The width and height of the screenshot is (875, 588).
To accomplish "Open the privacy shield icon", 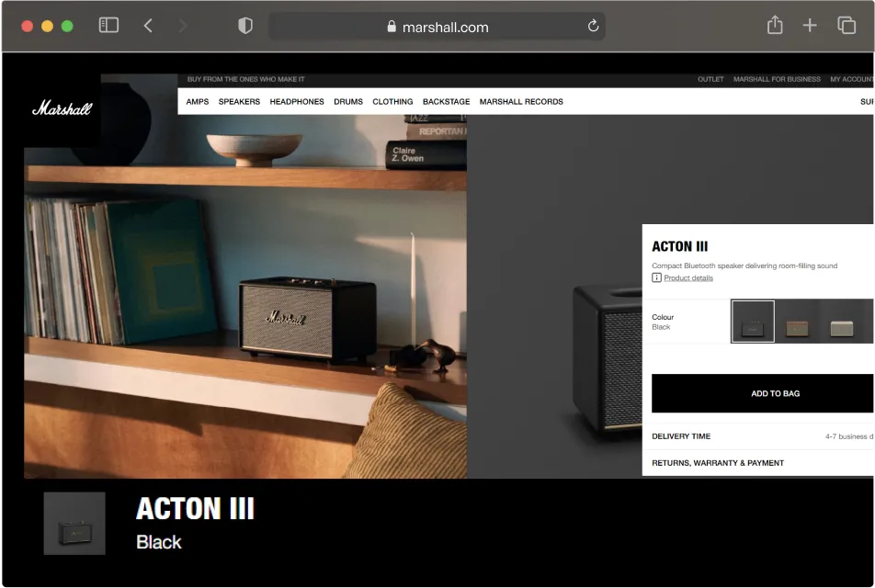I will coord(245,26).
